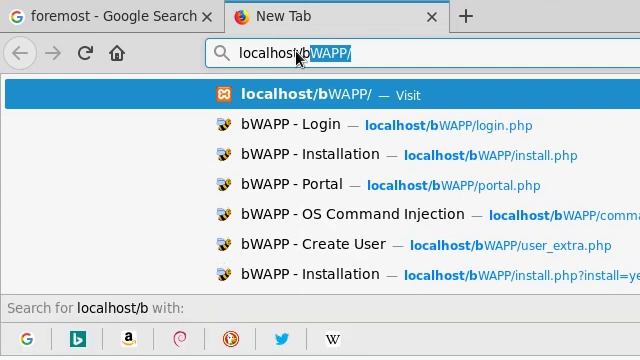
Task: Open bWAPP - Login suggestion
Action: [322, 124]
